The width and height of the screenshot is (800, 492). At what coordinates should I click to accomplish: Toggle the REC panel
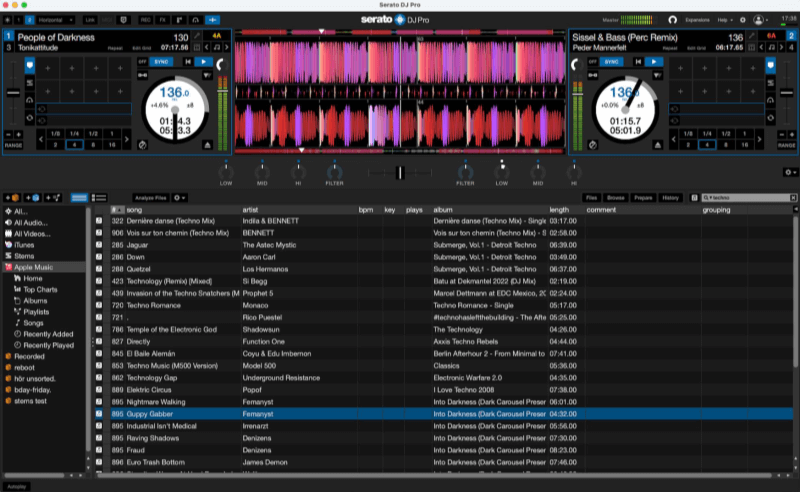click(x=145, y=20)
